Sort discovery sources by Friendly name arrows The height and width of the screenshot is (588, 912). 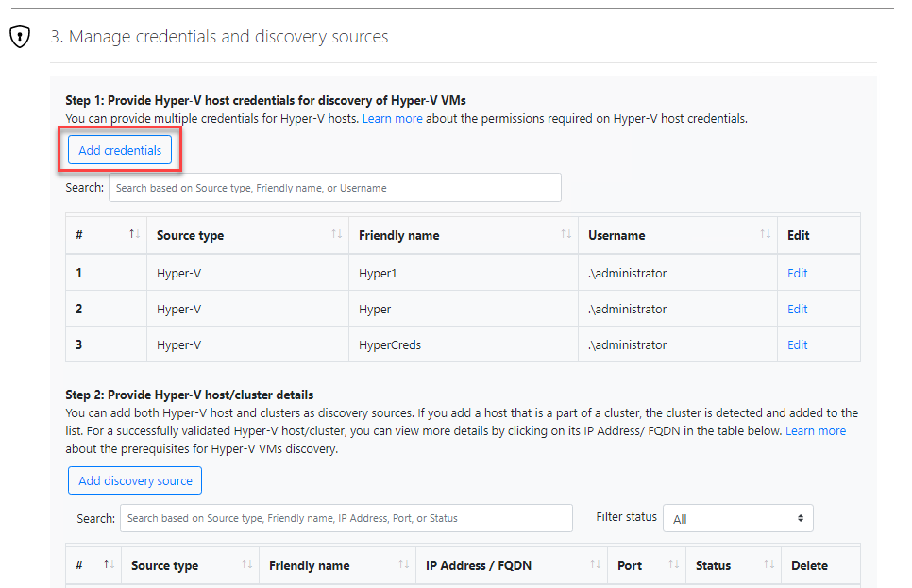click(404, 564)
